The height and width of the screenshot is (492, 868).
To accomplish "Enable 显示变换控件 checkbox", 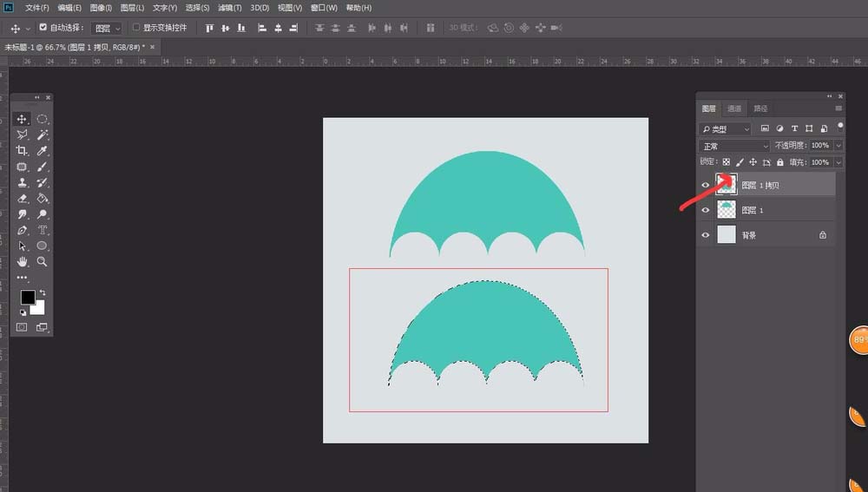I will [x=136, y=28].
